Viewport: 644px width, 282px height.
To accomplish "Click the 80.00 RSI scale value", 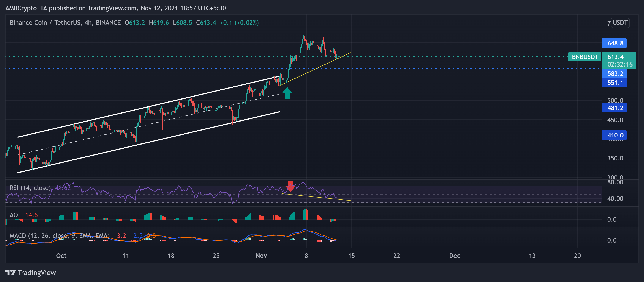I will point(615,182).
